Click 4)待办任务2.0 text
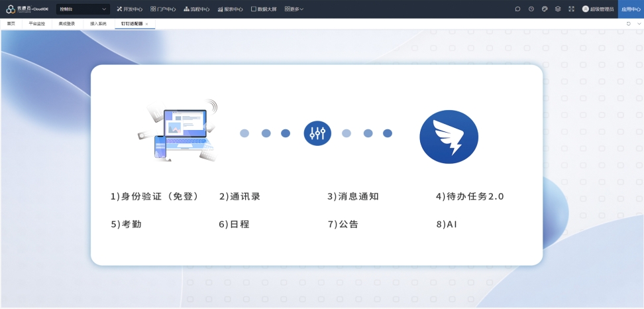The height and width of the screenshot is (309, 644). [470, 196]
